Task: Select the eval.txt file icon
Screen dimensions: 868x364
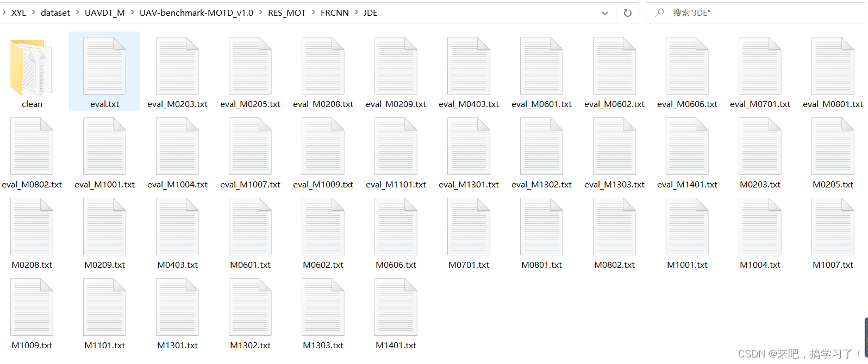Action: (104, 66)
